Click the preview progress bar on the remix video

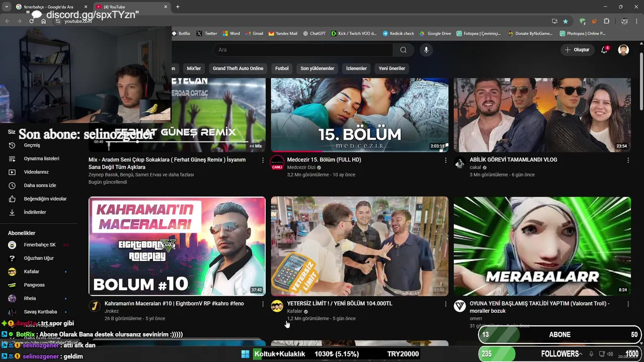coord(177,142)
